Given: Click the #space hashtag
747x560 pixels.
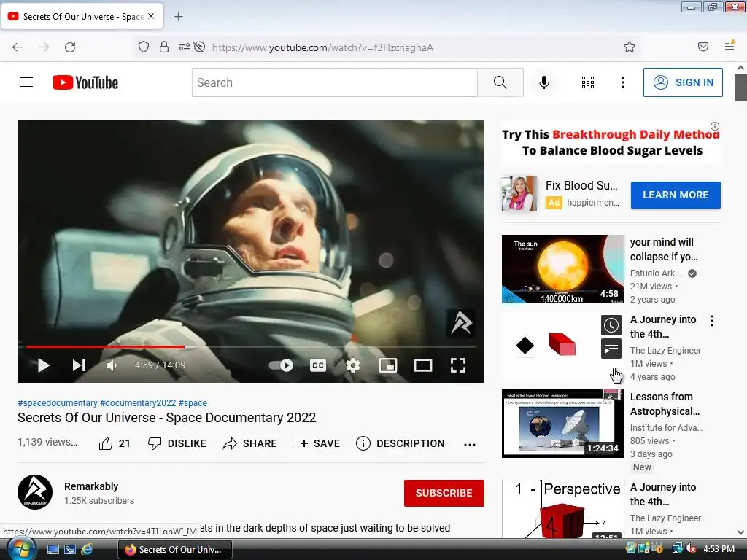Looking at the screenshot, I should click(193, 402).
